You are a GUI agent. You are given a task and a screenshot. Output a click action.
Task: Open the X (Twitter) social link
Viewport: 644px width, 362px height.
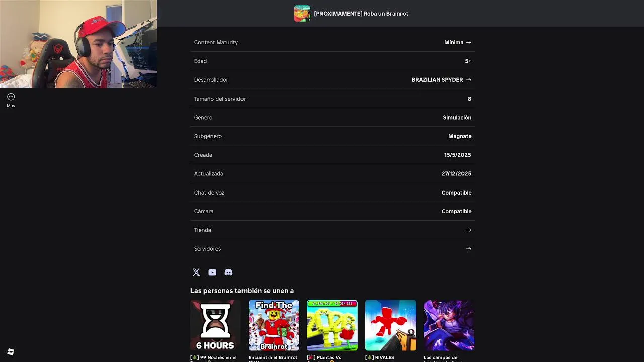click(x=196, y=272)
